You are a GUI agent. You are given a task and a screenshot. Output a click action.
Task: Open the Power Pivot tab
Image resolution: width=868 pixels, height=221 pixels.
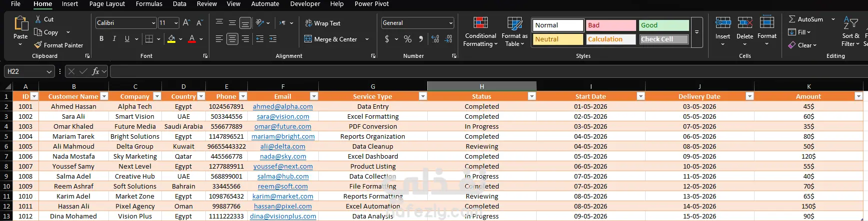pyautogui.click(x=371, y=4)
